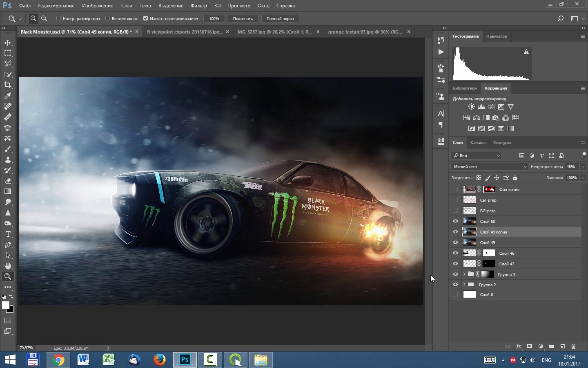The height and width of the screenshot is (368, 588).
Task: Open the Фильтр menu
Action: click(x=199, y=6)
